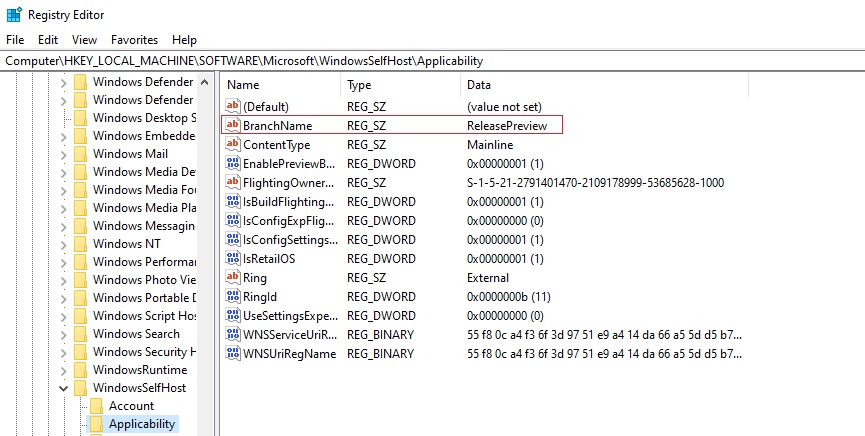
Task: Click the Registry Editor app icon in title bar
Action: 14,14
